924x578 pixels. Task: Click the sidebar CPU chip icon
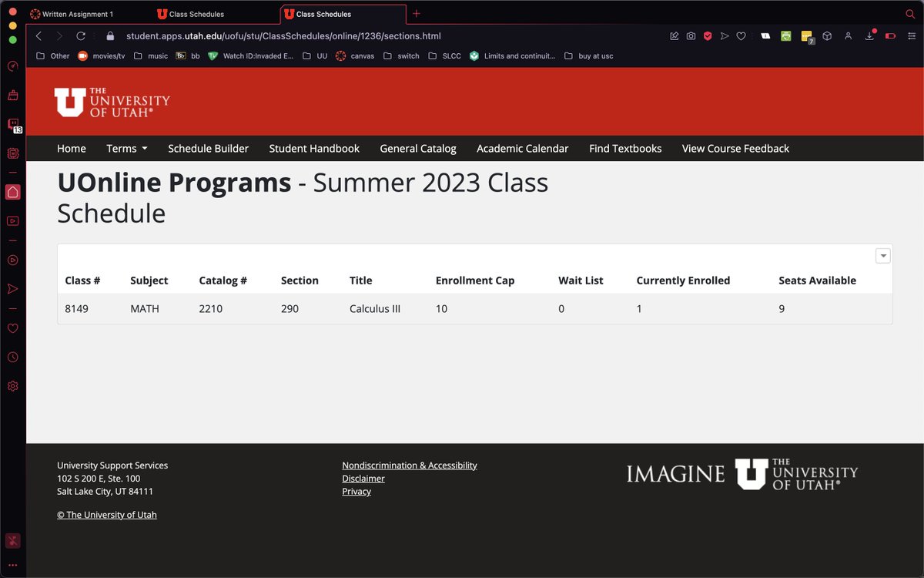[x=12, y=153]
